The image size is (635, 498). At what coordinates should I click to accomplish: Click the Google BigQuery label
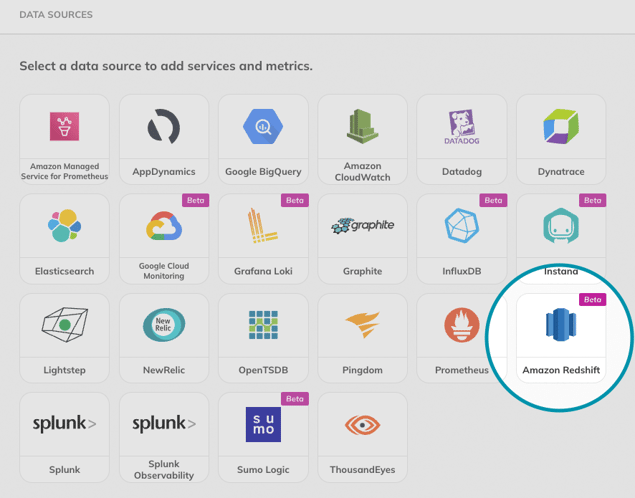coord(263,172)
